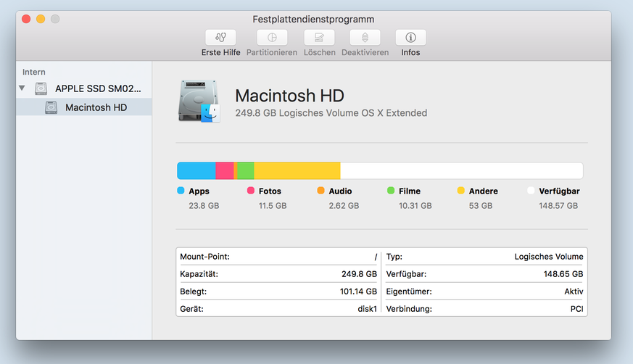This screenshot has width=633, height=364.
Task: Click the Partitionieren toolbar icon
Action: tap(272, 38)
